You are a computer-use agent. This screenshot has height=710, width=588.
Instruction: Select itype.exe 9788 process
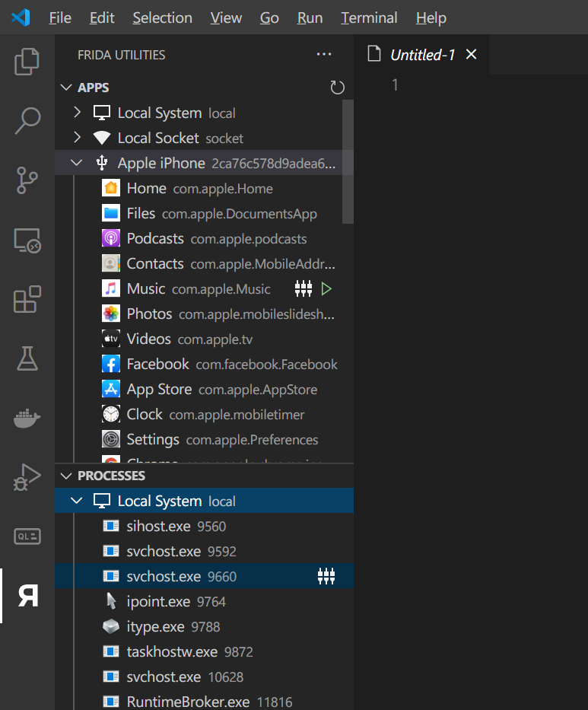(x=204, y=626)
